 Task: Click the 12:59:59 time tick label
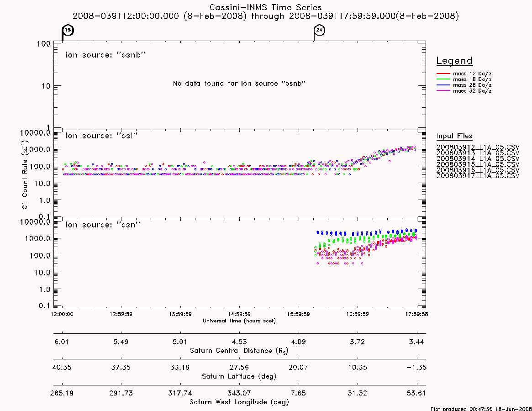click(x=121, y=314)
